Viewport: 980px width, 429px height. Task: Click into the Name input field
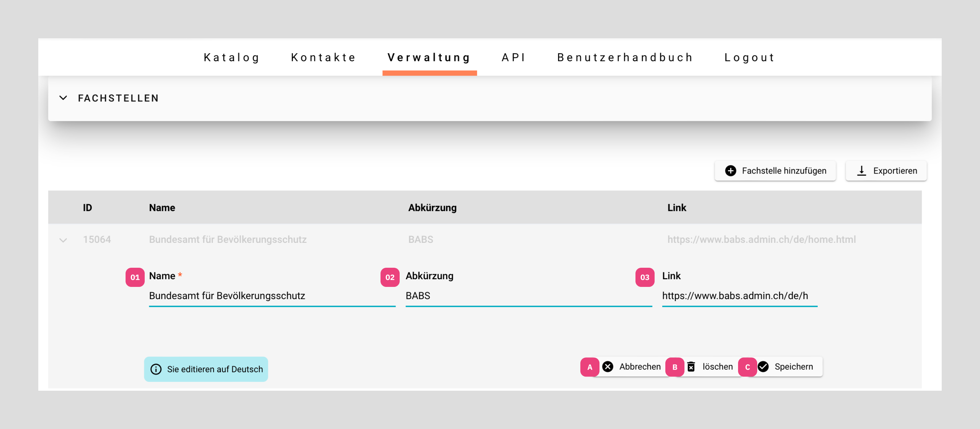click(272, 296)
